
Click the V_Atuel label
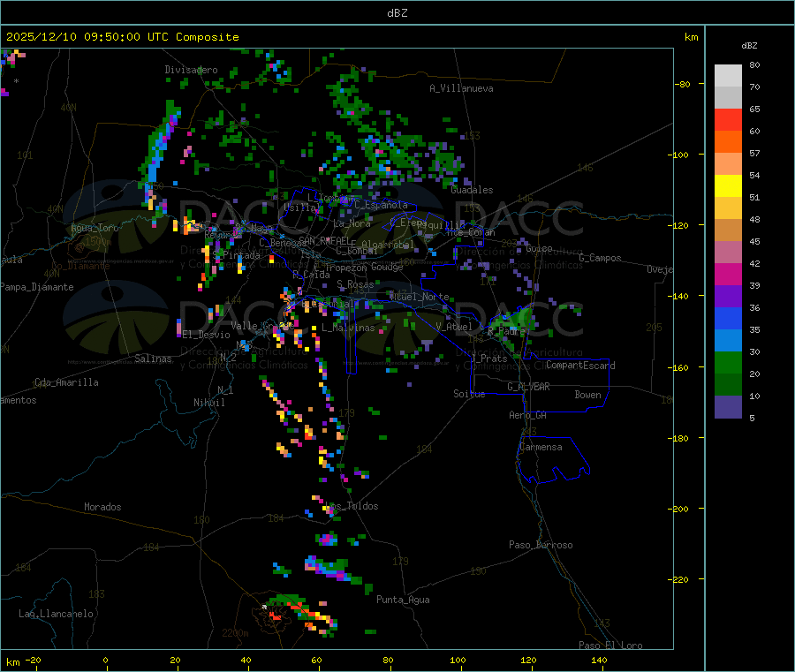454,327
